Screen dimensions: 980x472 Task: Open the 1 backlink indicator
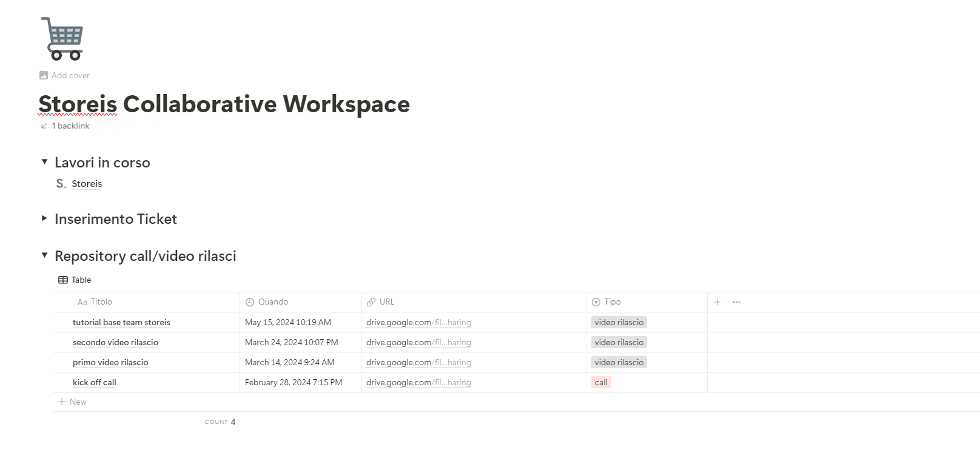(65, 126)
